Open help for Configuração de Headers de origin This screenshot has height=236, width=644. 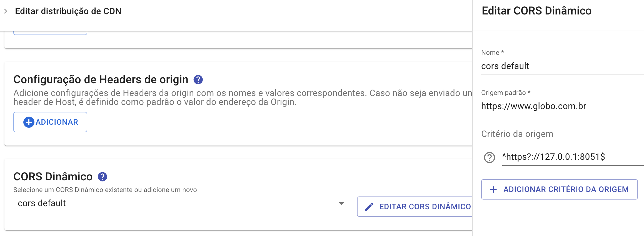pos(198,80)
